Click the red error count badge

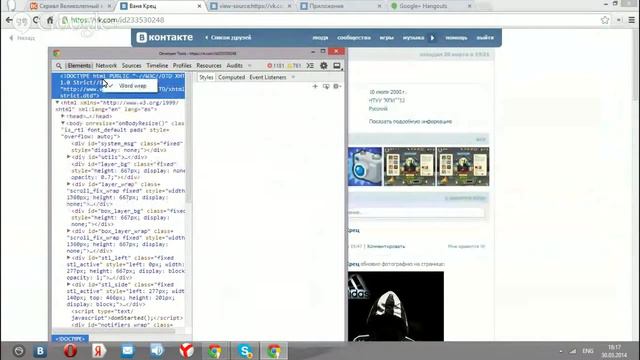point(276,66)
